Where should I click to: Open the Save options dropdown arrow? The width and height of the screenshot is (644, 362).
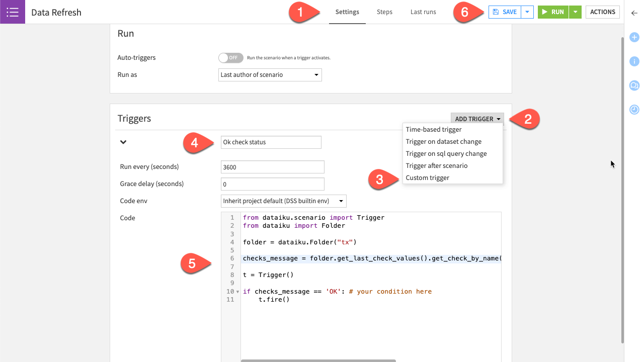click(527, 12)
